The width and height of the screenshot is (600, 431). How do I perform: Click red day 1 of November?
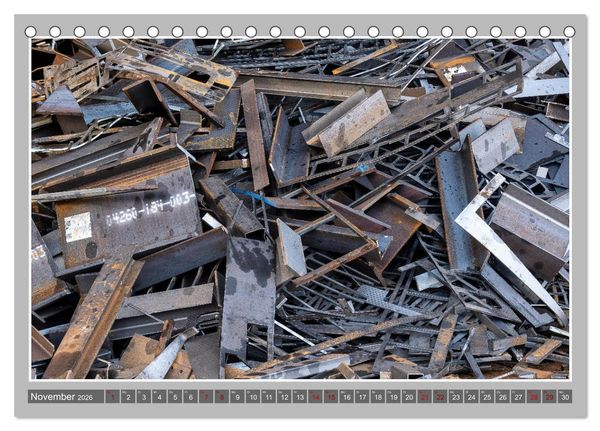pos(112,397)
